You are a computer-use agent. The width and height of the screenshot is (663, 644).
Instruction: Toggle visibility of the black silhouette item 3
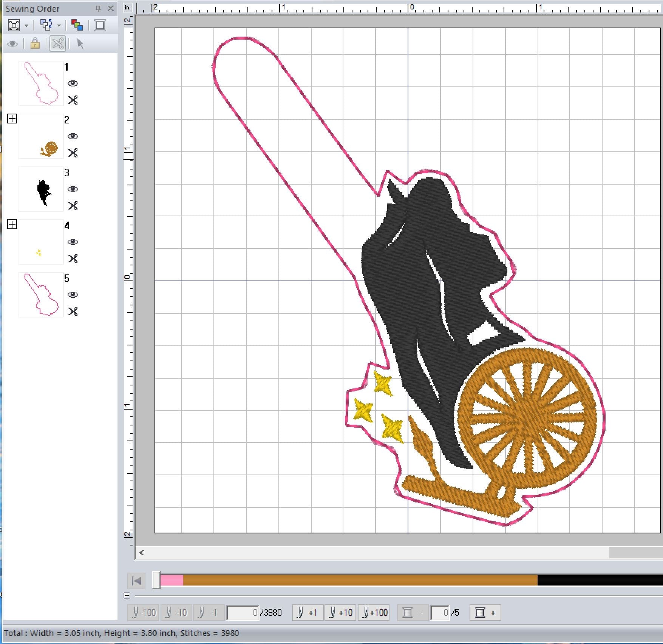pyautogui.click(x=73, y=189)
